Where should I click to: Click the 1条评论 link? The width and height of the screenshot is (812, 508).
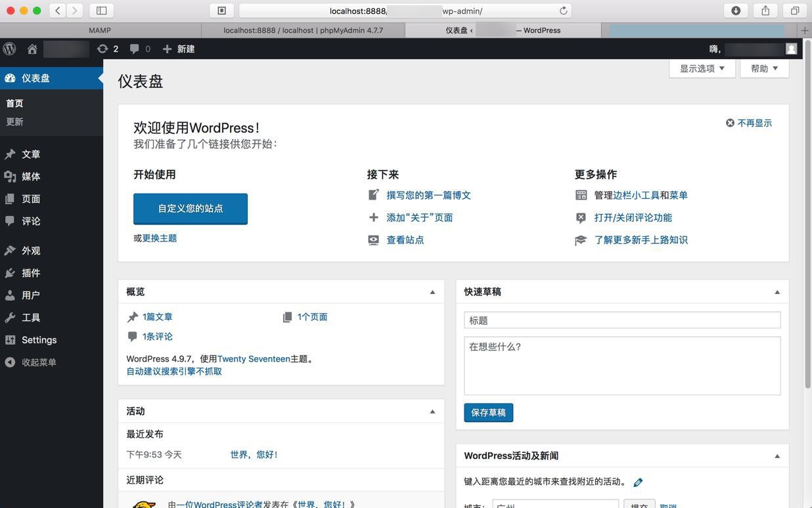click(158, 337)
